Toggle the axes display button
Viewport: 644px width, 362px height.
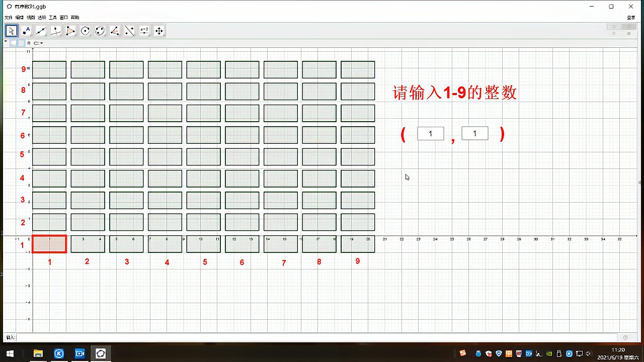[14, 43]
